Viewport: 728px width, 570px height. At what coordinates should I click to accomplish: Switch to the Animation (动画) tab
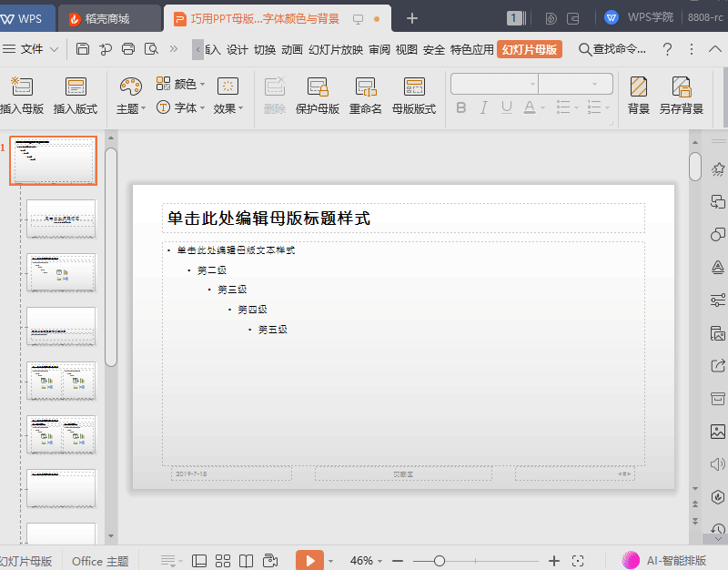(292, 50)
